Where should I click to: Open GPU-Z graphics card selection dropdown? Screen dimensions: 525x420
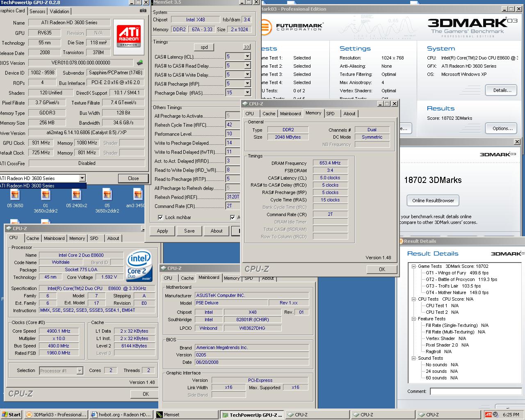pos(82,178)
